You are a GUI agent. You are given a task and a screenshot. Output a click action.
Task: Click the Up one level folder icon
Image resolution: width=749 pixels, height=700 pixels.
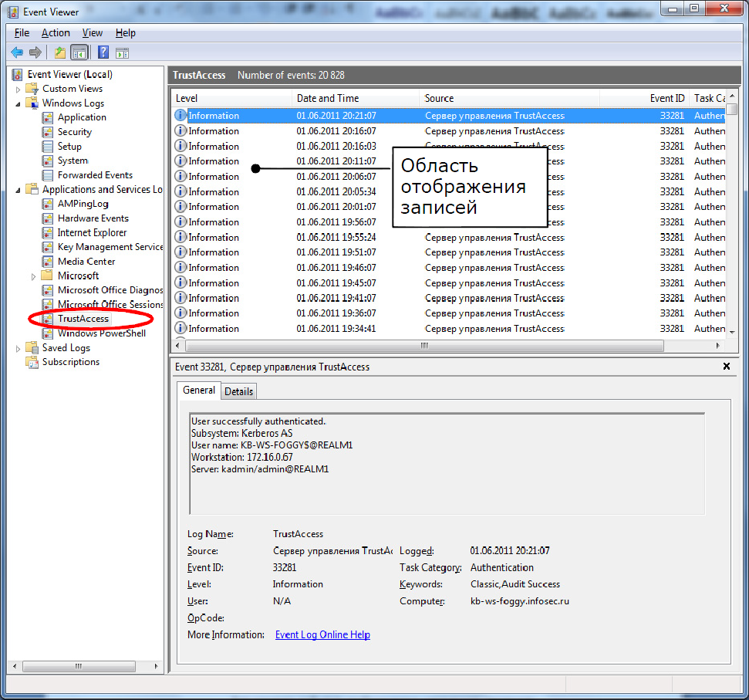[x=59, y=52]
